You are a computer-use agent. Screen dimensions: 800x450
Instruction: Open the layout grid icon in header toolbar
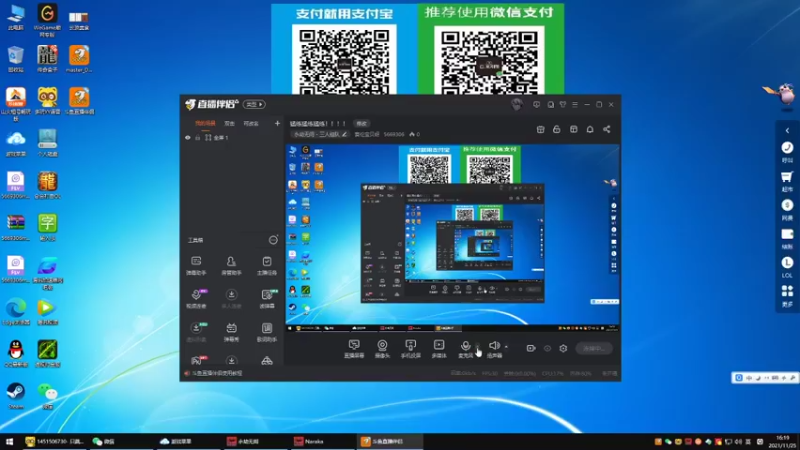tap(573, 130)
